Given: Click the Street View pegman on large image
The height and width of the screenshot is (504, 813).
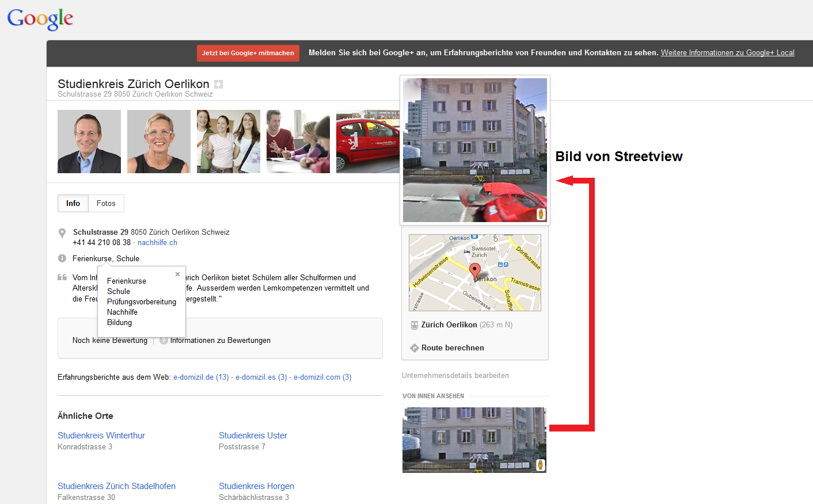Looking at the screenshot, I should (541, 214).
